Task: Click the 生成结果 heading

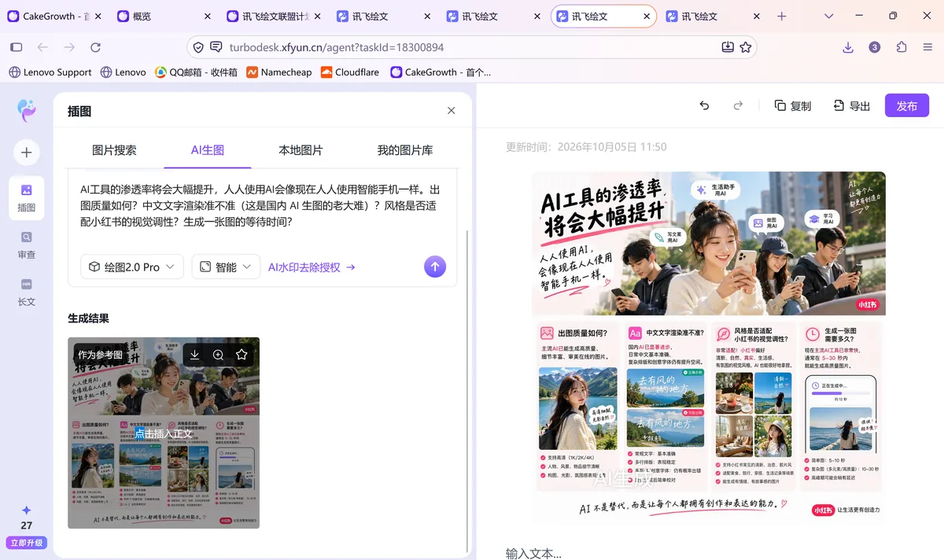Action: 88,319
